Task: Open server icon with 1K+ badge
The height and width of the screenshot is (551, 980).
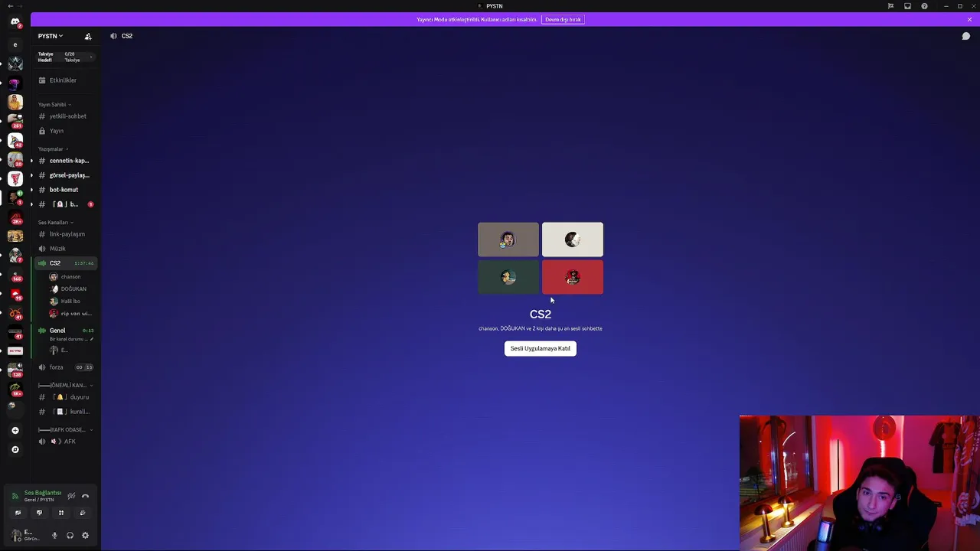Action: click(15, 389)
